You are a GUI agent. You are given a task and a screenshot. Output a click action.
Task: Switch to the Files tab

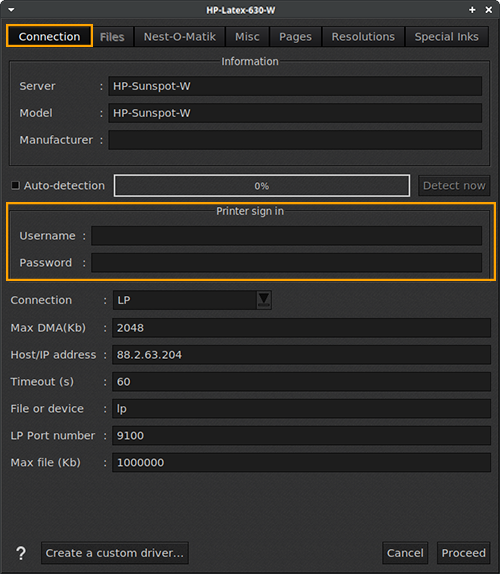112,37
